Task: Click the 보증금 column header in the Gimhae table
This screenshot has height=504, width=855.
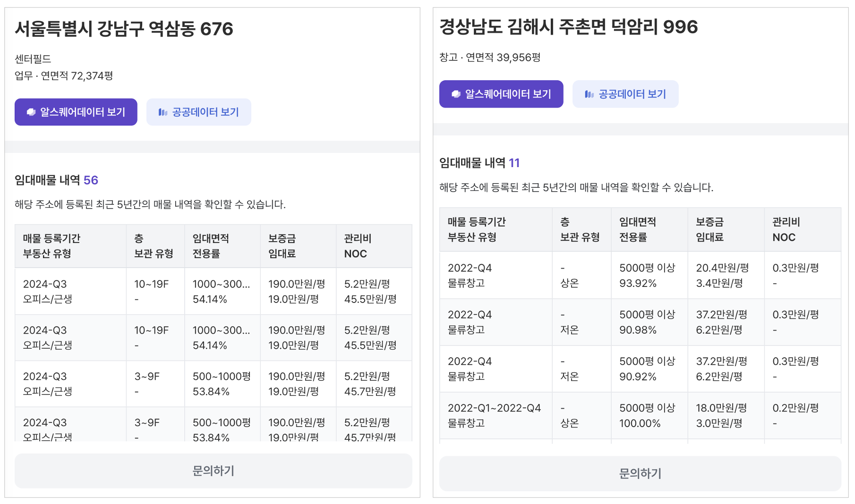Action: (x=710, y=222)
